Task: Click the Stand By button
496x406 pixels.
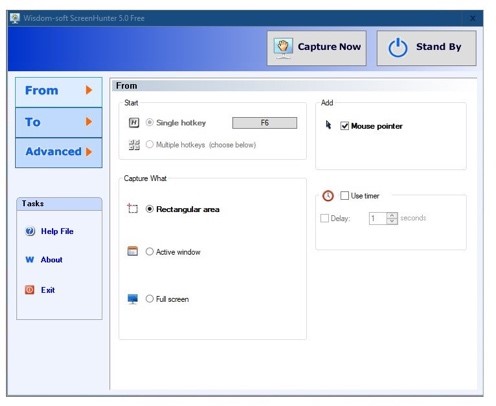Action: click(x=426, y=48)
